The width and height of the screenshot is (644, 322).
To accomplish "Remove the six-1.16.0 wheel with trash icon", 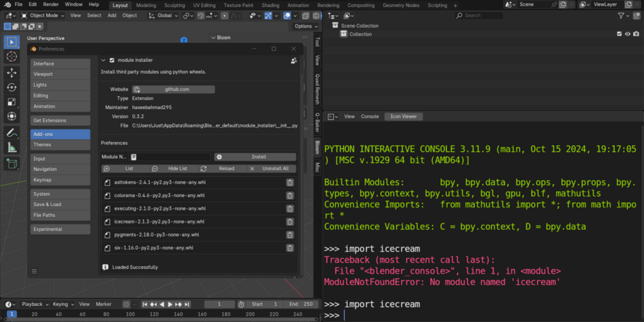I will tap(290, 248).
